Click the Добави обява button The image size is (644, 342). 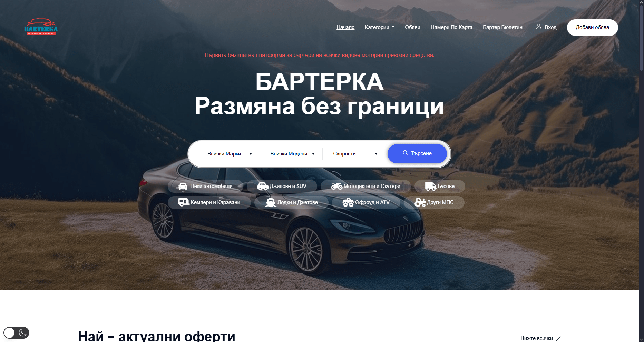pyautogui.click(x=592, y=27)
